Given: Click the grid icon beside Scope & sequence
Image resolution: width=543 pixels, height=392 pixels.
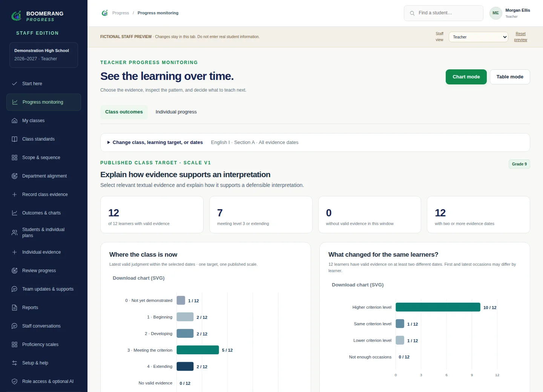Looking at the screenshot, I should [14, 158].
